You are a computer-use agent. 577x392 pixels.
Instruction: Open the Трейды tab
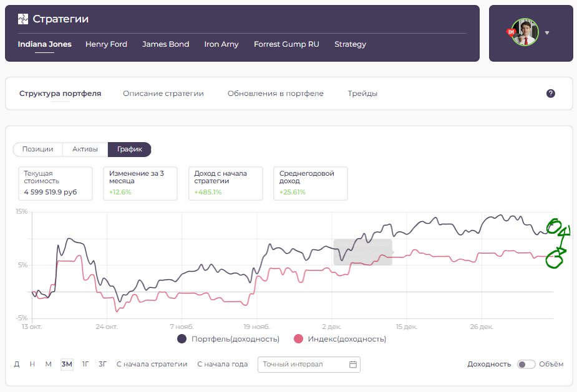tap(362, 93)
